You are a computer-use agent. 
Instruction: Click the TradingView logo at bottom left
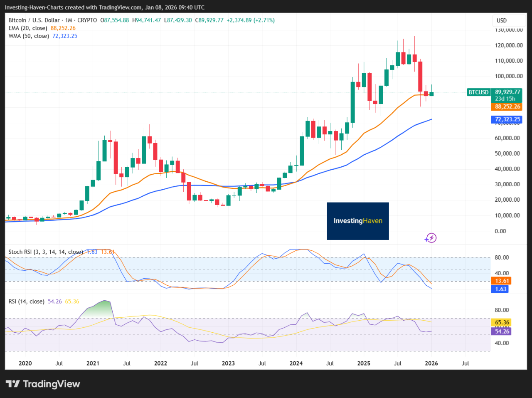[x=43, y=384]
